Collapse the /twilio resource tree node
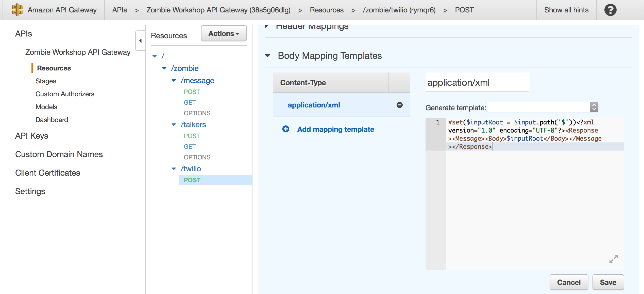This screenshot has width=644, height=294. [x=174, y=169]
